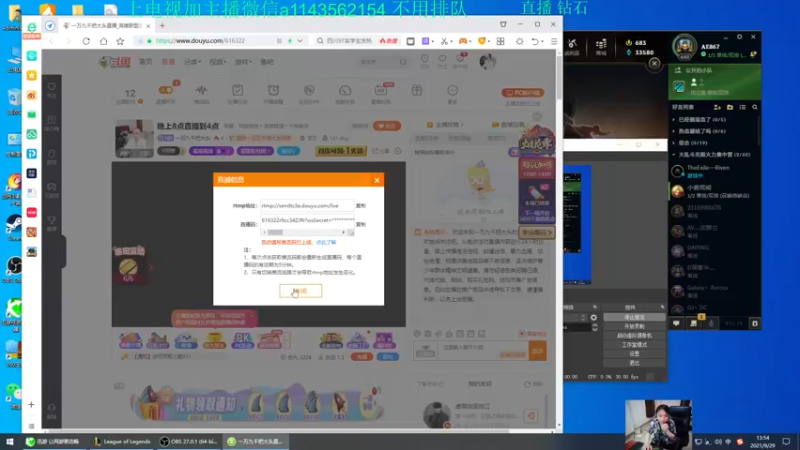800x450 pixels.
Task: Expand the 游戏 nav dropdown
Action: [243, 62]
